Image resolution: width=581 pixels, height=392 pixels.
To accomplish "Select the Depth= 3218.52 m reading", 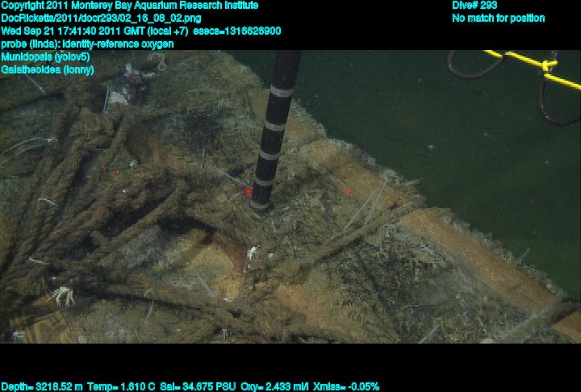I will coord(42,387).
